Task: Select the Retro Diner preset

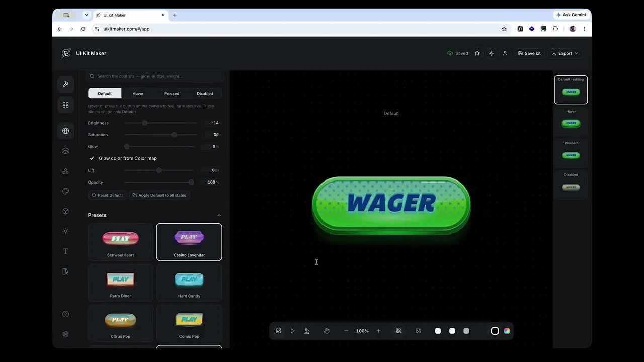Action: tap(121, 283)
